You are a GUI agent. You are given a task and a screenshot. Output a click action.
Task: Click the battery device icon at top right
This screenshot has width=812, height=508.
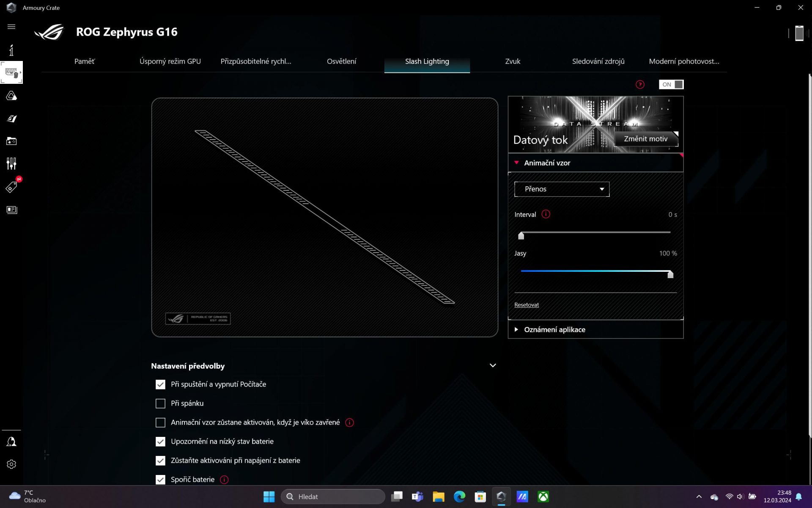[x=799, y=33]
